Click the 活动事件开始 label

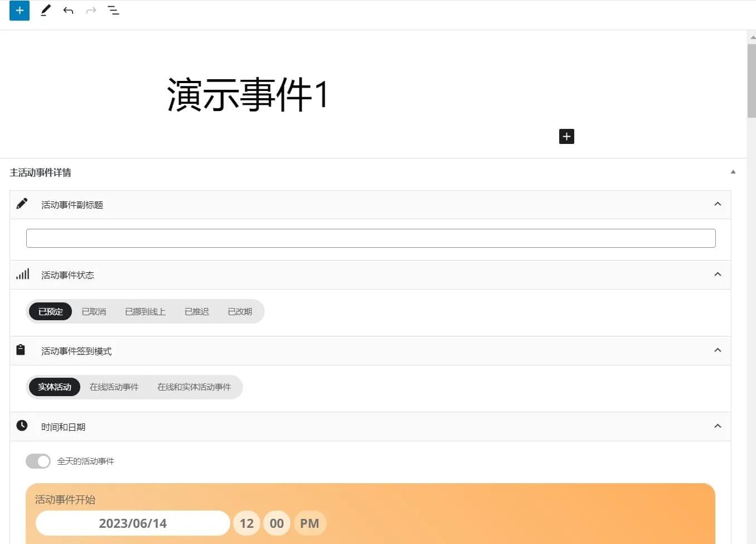[x=65, y=499]
